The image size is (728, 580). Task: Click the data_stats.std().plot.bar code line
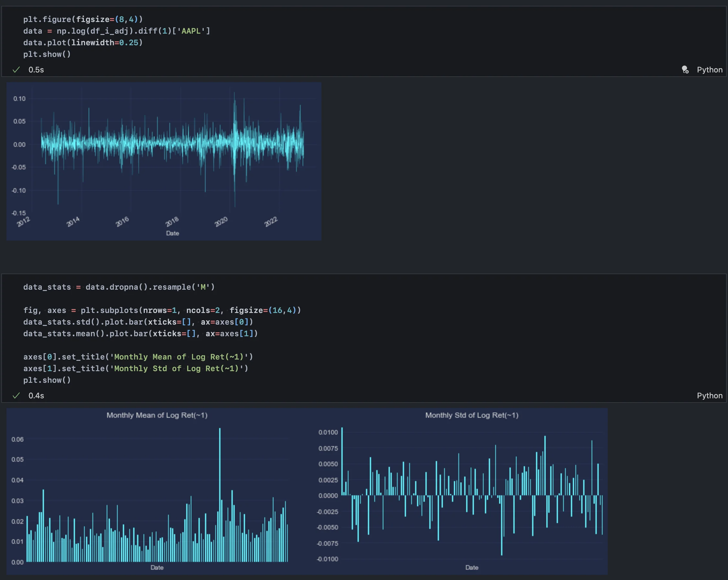[138, 322]
